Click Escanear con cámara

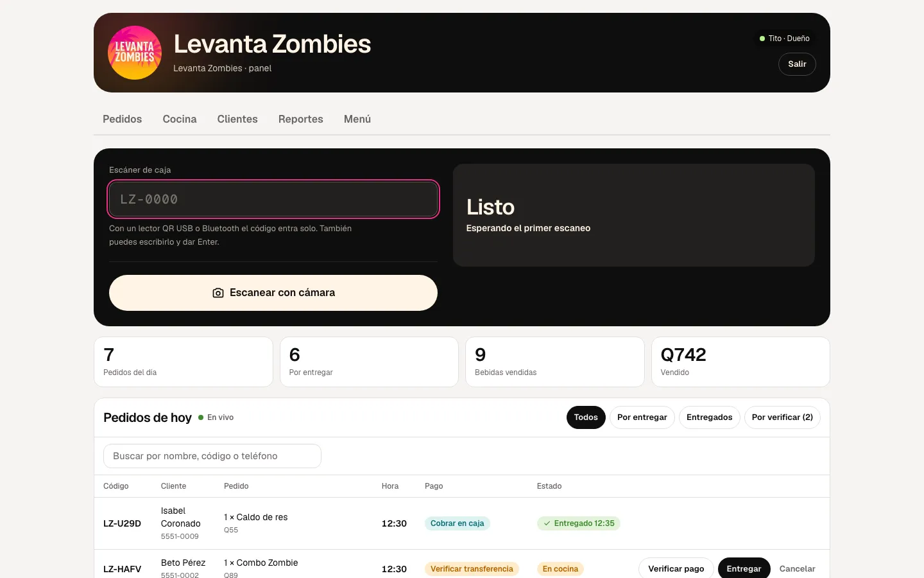pos(273,293)
